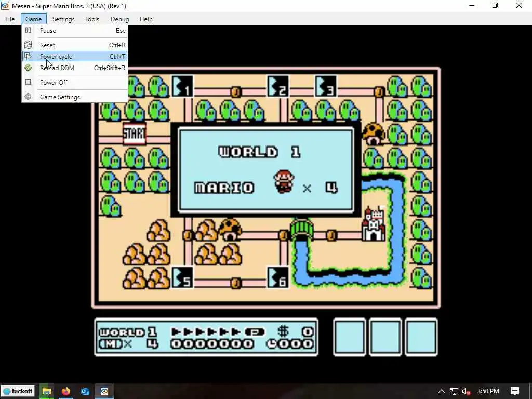Close the open Game menu
This screenshot has width=532, height=399.
(x=33, y=19)
